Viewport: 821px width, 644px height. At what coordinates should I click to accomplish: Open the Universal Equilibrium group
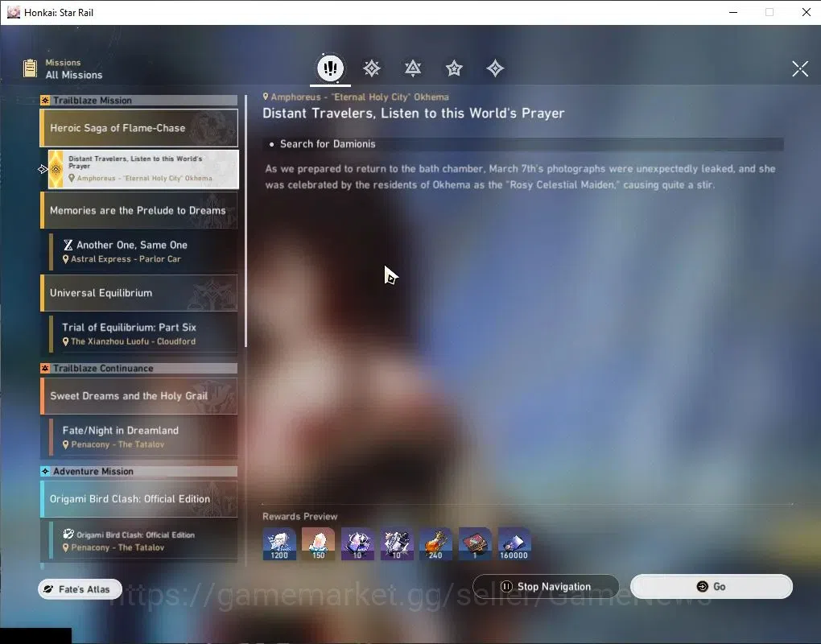pyautogui.click(x=139, y=293)
